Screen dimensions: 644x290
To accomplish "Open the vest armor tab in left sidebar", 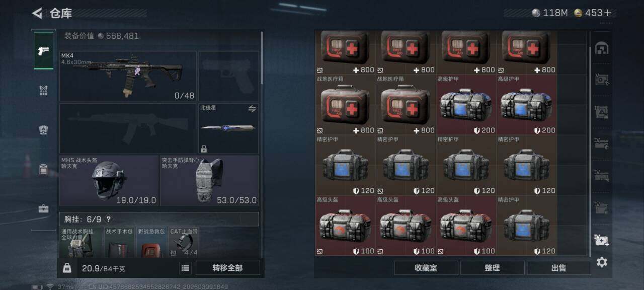I will pyautogui.click(x=44, y=90).
